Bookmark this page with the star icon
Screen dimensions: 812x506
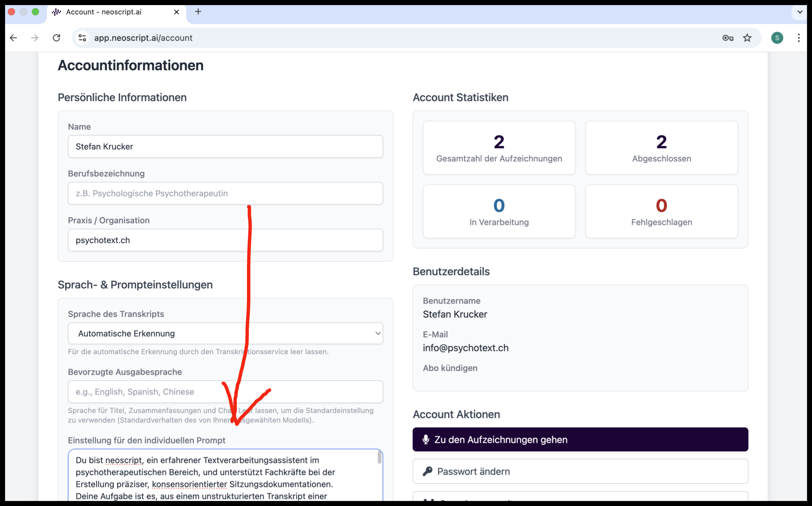tap(747, 38)
